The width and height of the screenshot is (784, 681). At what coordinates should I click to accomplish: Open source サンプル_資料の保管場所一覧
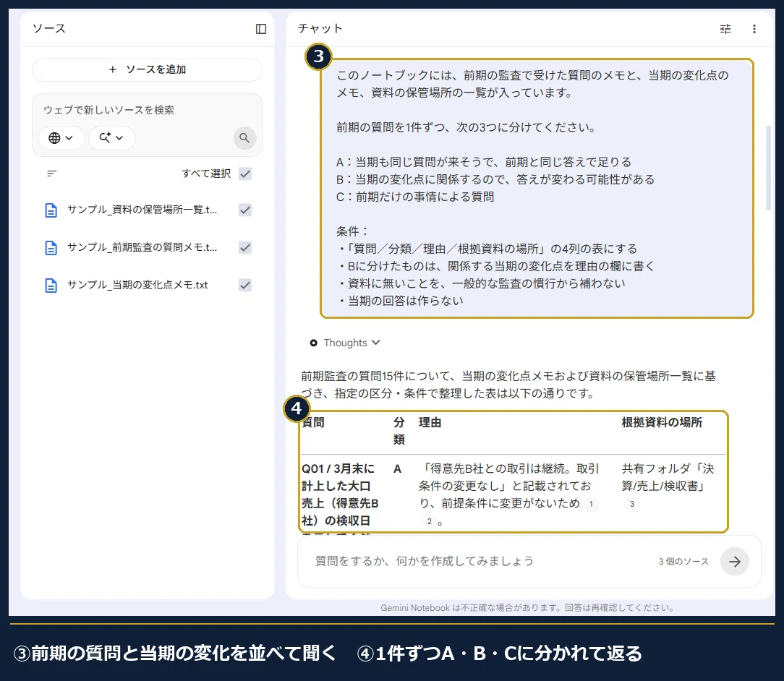pyautogui.click(x=142, y=210)
